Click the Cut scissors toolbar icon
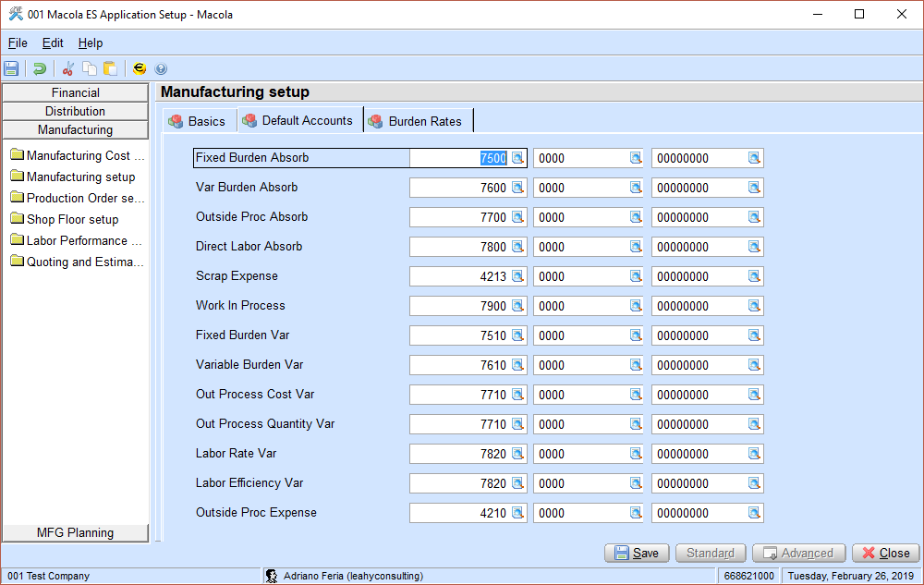The image size is (924, 585). click(67, 68)
